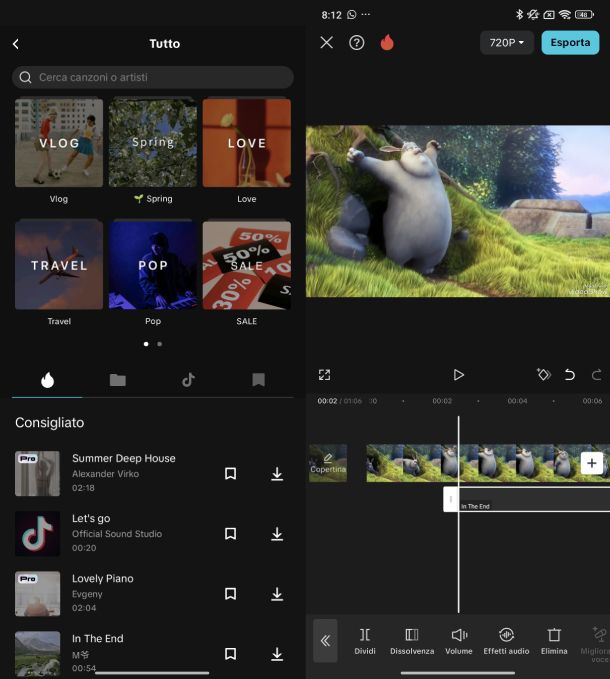Open the 720P resolution dropdown
The width and height of the screenshot is (610, 679).
tap(507, 42)
